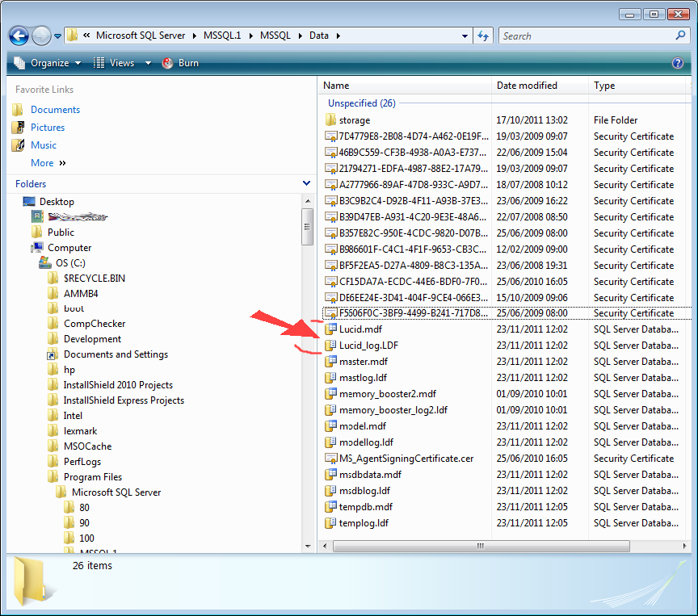Click the folder tree scroll down arrow

tap(308, 546)
